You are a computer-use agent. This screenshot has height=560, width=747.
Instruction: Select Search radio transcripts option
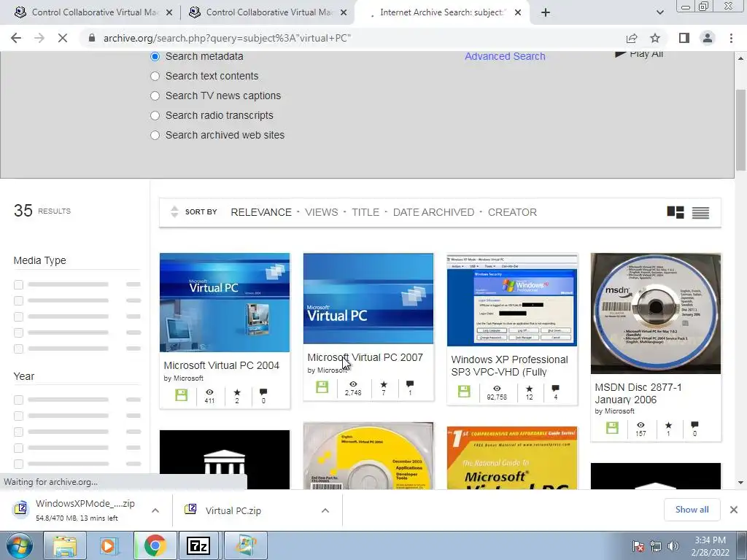[x=155, y=116]
